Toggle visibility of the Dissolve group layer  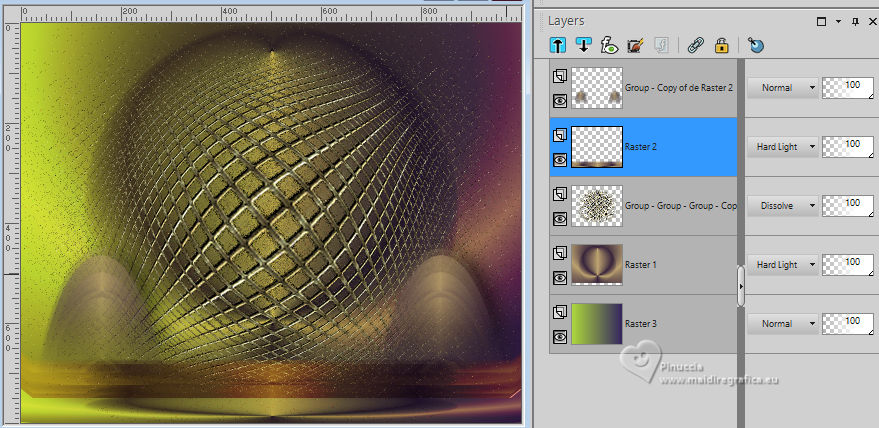click(559, 219)
